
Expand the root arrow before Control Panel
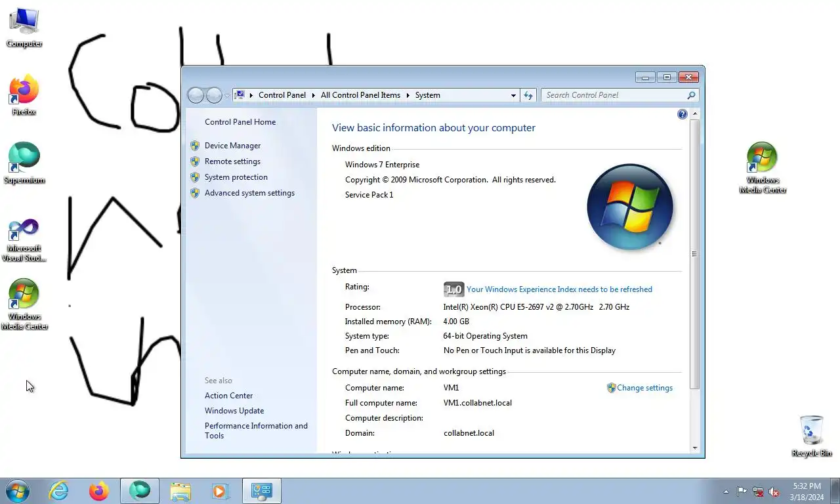pos(251,95)
